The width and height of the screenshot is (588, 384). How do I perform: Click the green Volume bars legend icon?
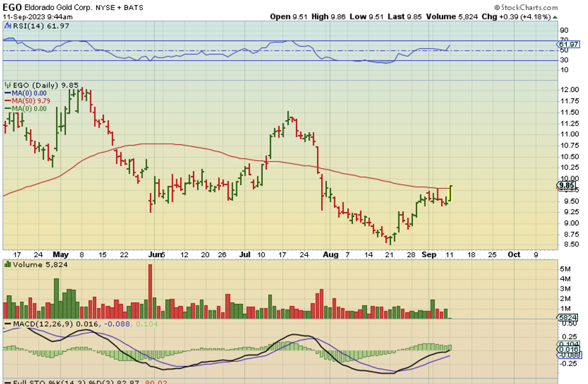point(8,265)
